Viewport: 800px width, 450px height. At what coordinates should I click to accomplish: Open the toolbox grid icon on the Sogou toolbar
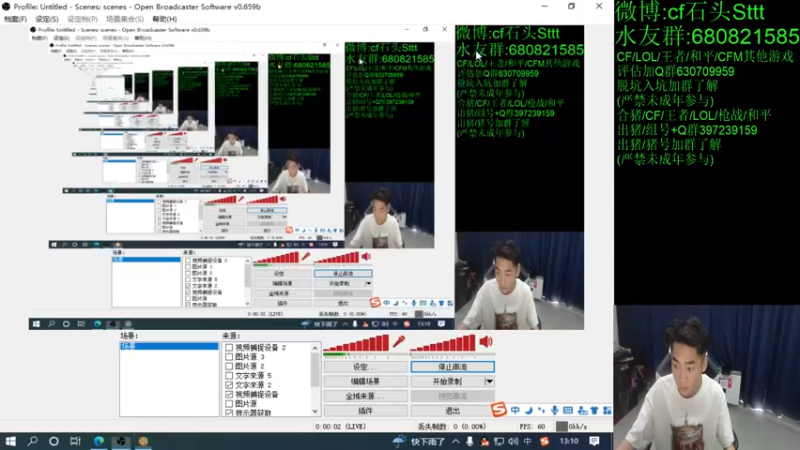(x=607, y=410)
